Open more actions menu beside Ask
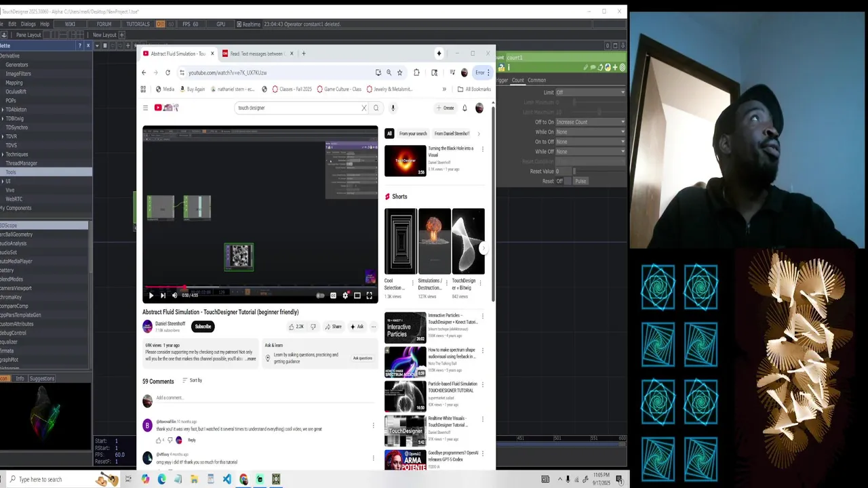The height and width of the screenshot is (488, 868). coord(373,327)
